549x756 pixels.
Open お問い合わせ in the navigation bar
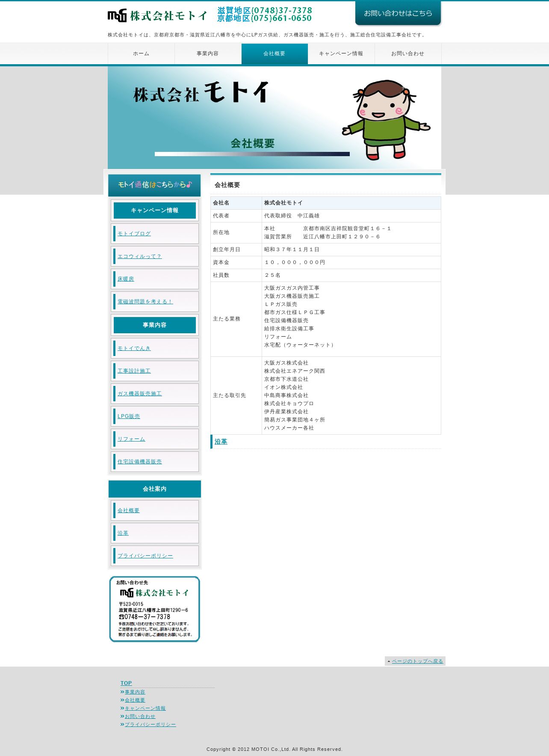(408, 53)
